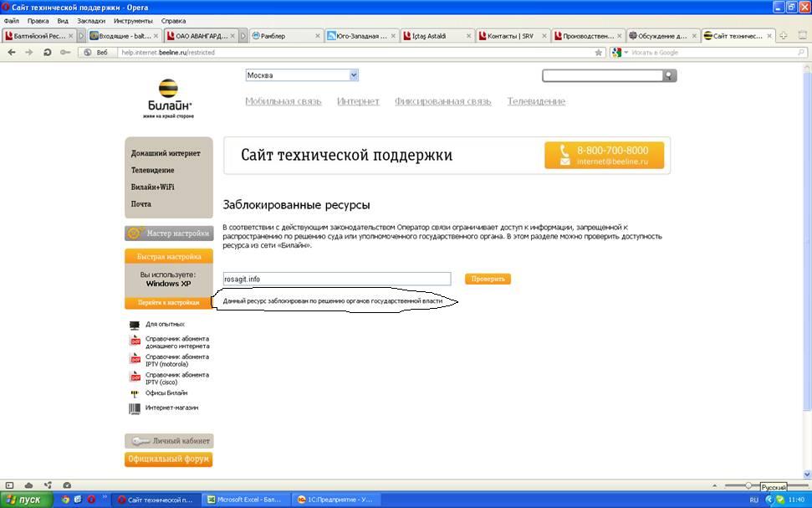Switch to Microsoft Excel in the taskbar
The width and height of the screenshot is (812, 508).
[244, 500]
